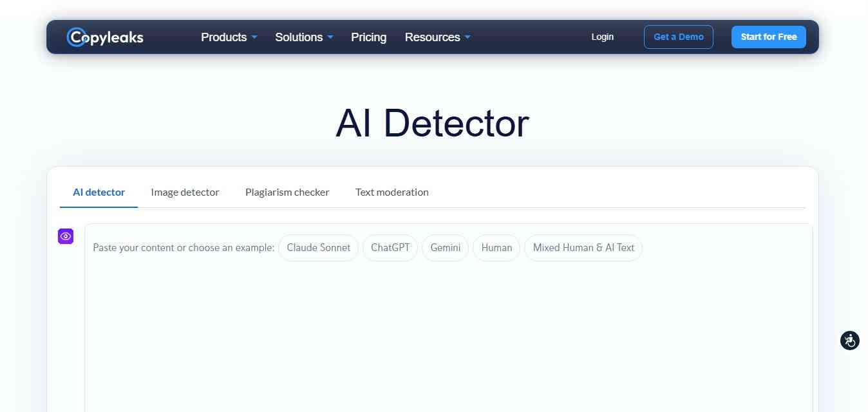This screenshot has height=412, width=868.
Task: Click the Copyleaks logo
Action: 105,37
